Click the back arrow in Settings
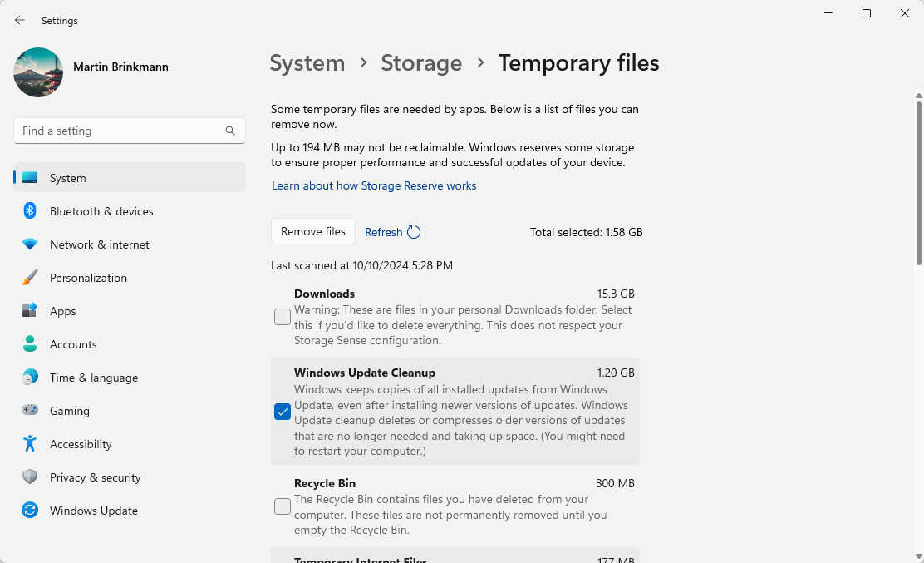 (x=19, y=20)
